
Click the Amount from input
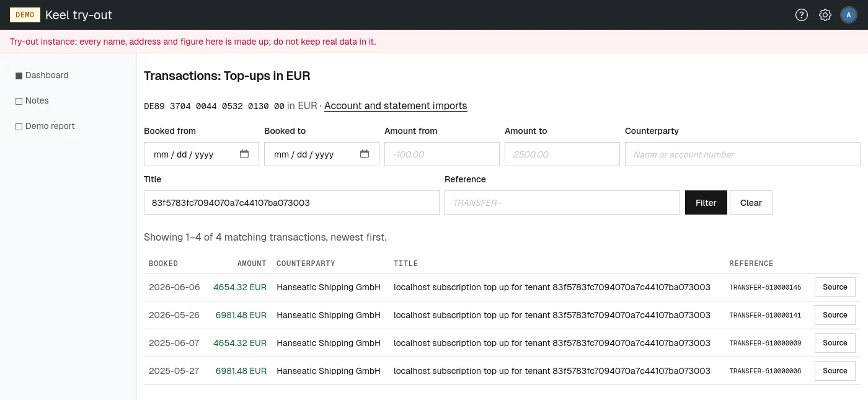pyautogui.click(x=442, y=154)
